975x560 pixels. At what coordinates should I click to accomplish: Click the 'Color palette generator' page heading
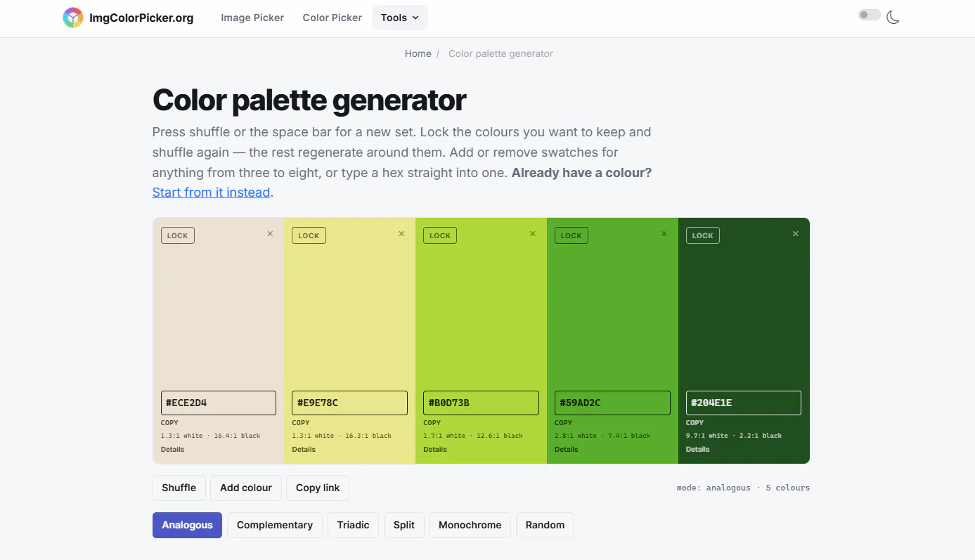click(x=309, y=100)
